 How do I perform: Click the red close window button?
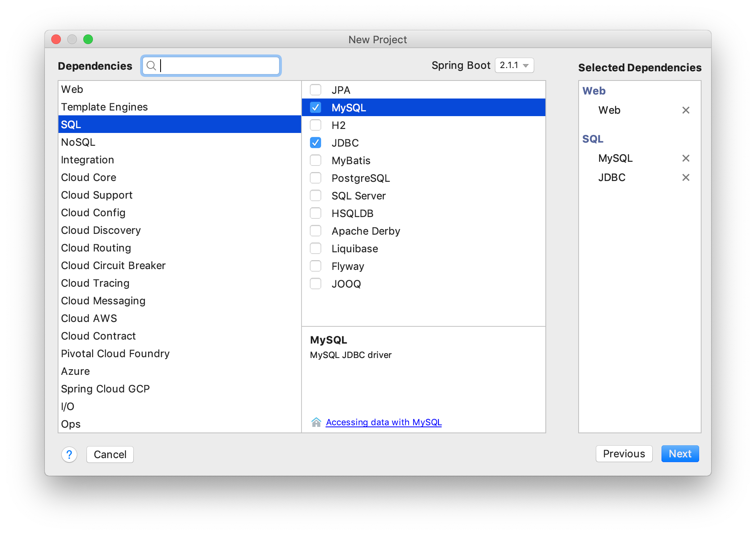56,39
